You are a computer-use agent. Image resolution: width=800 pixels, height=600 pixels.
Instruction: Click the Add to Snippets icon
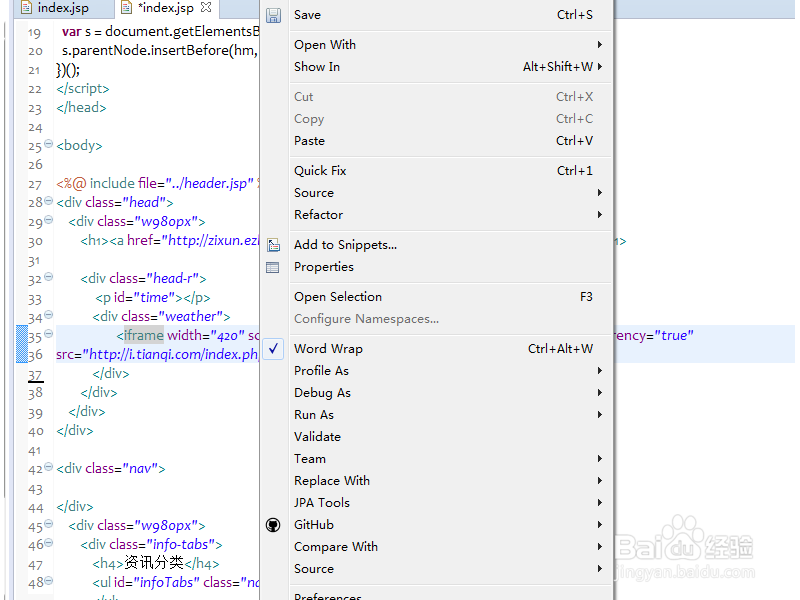(273, 245)
